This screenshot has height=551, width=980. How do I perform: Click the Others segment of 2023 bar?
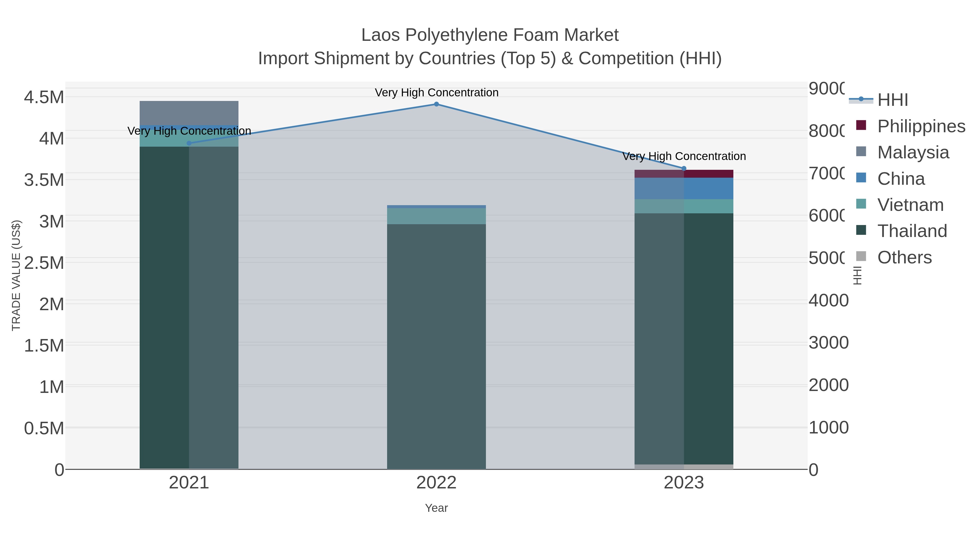click(x=684, y=467)
